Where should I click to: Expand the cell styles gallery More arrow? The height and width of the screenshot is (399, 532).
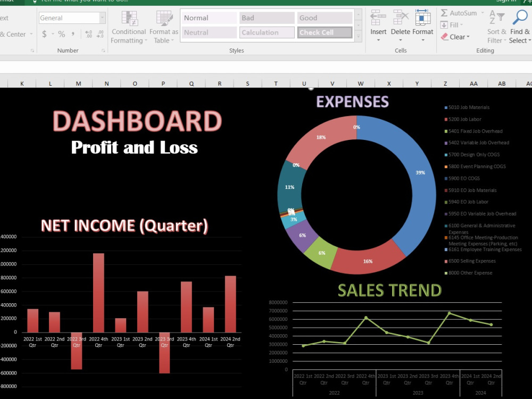tap(359, 36)
